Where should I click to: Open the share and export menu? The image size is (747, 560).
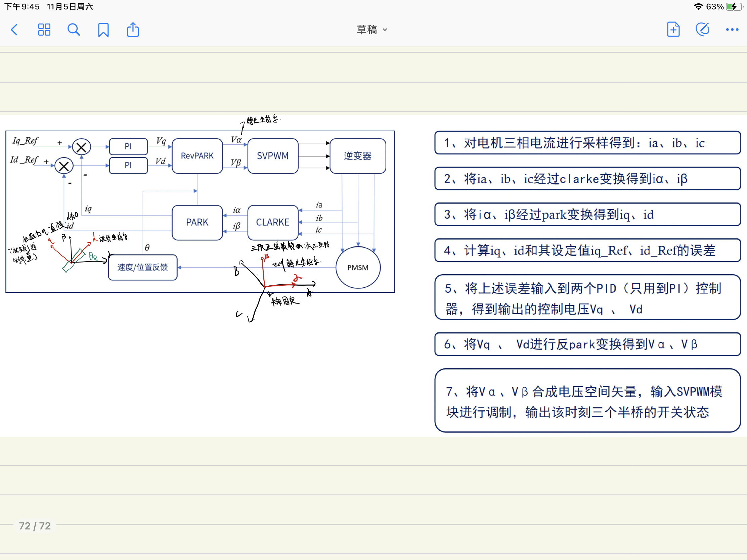click(133, 30)
